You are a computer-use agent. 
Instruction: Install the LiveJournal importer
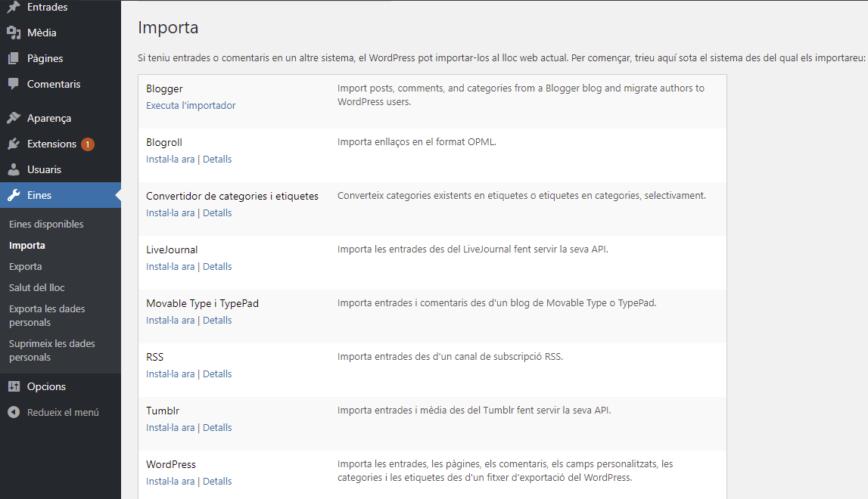(170, 267)
